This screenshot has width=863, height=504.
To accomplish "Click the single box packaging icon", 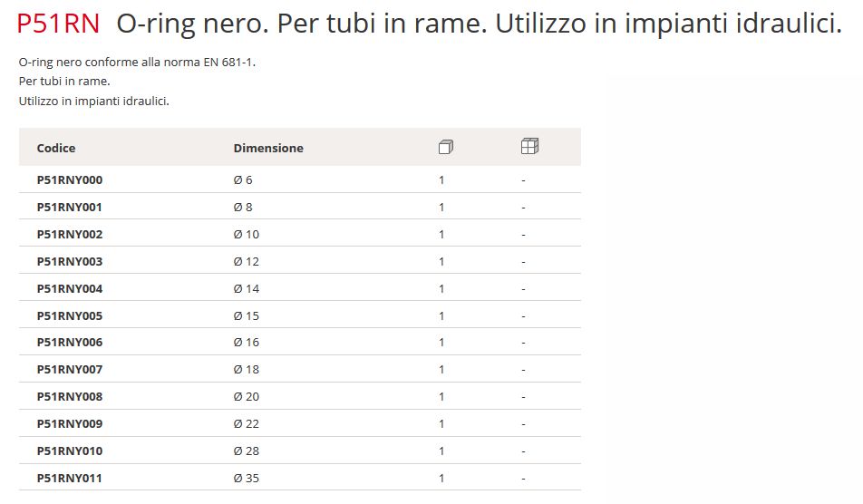I will (445, 147).
